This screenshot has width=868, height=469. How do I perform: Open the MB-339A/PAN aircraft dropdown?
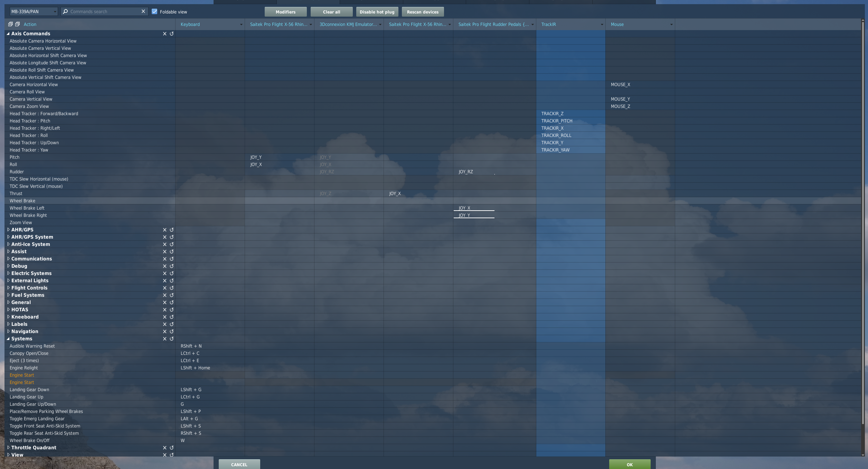coord(34,12)
